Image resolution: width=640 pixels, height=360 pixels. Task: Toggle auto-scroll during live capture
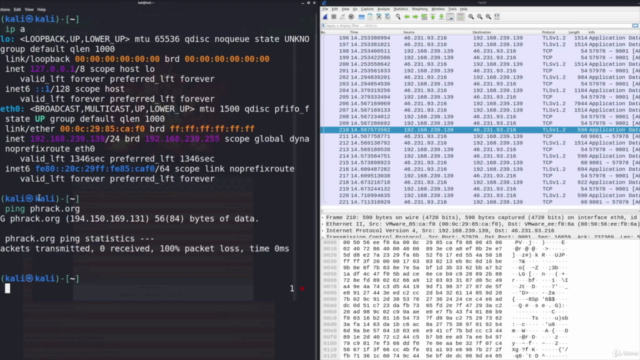[x=450, y=17]
